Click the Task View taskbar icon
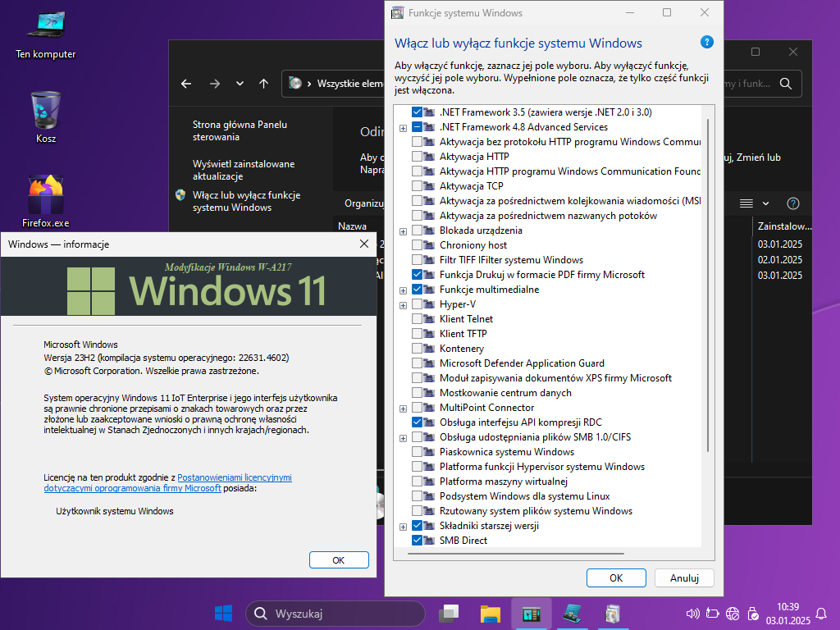The height and width of the screenshot is (630, 840). [449, 614]
